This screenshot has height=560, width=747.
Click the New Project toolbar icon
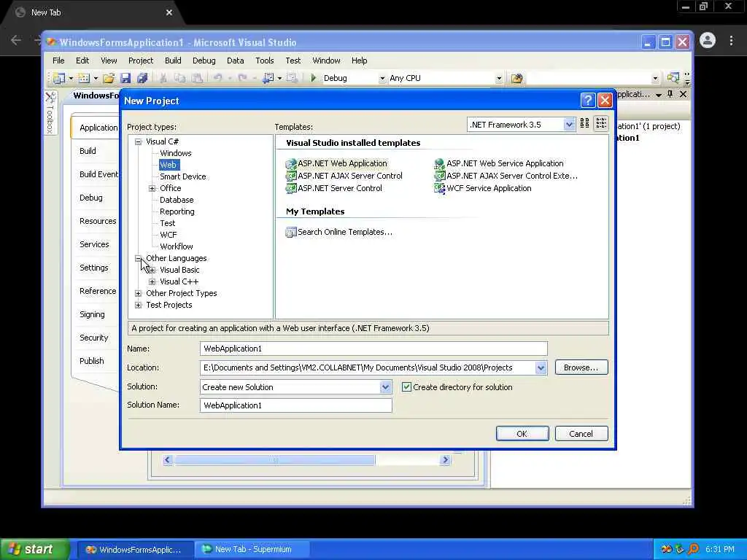point(58,78)
